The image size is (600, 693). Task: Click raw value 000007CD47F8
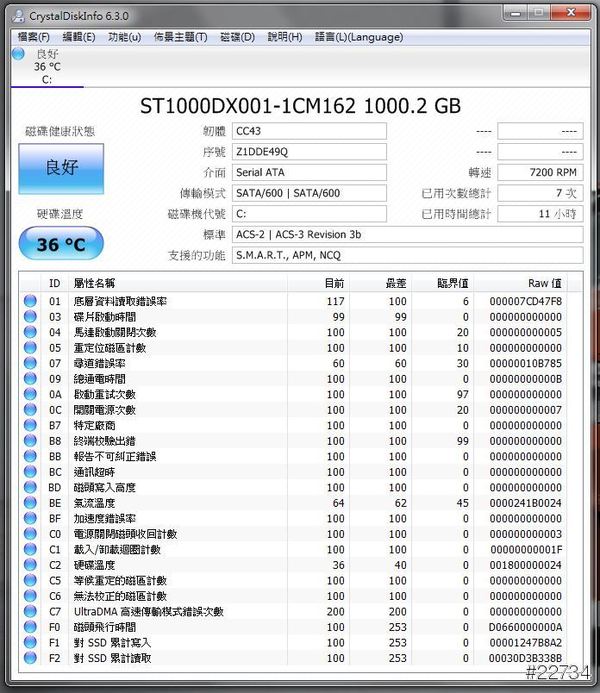(x=525, y=301)
